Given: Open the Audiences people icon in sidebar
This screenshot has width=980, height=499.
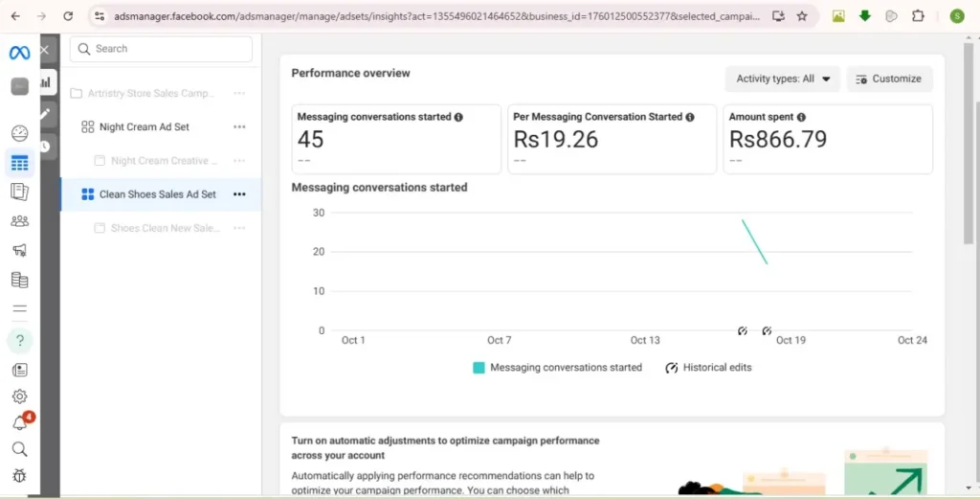Looking at the screenshot, I should pos(19,221).
